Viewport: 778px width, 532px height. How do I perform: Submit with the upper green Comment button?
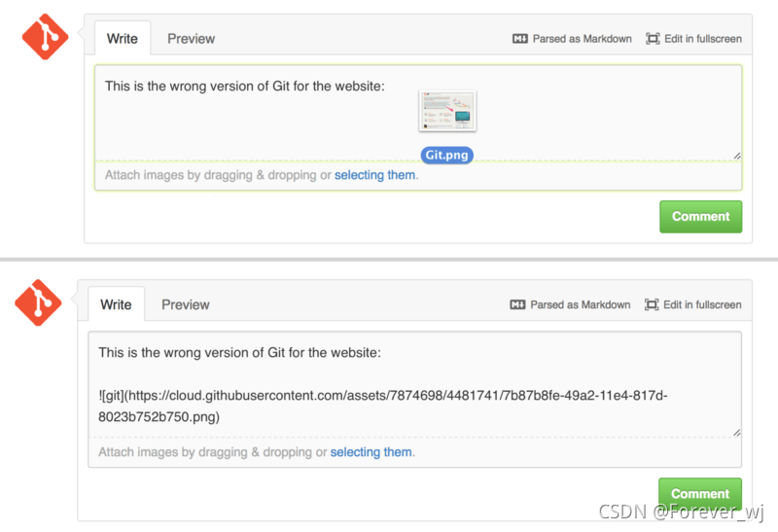700,216
